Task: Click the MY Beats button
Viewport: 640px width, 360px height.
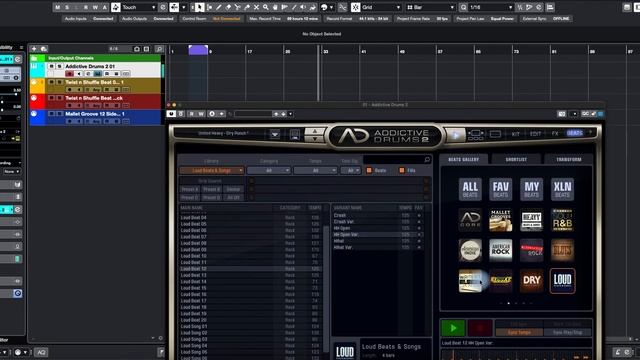Action: pos(531,189)
